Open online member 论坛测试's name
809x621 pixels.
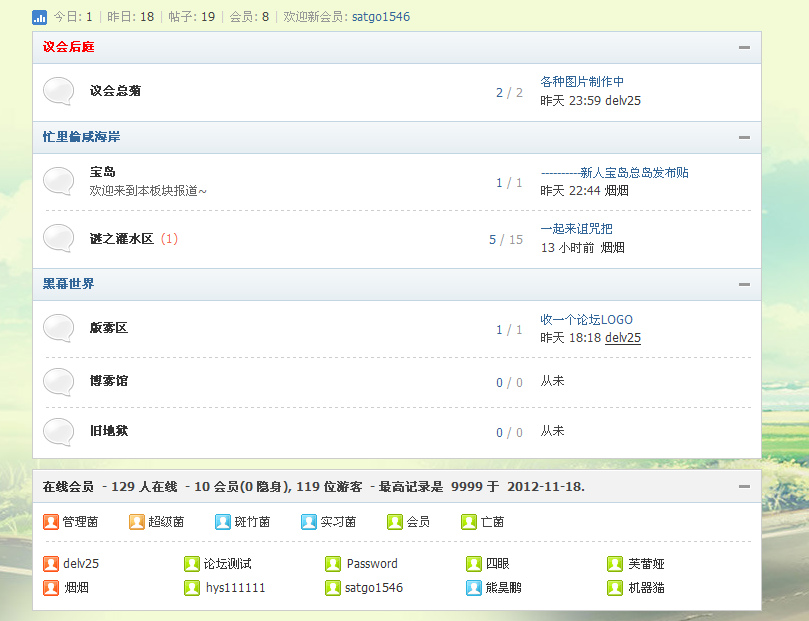228,564
